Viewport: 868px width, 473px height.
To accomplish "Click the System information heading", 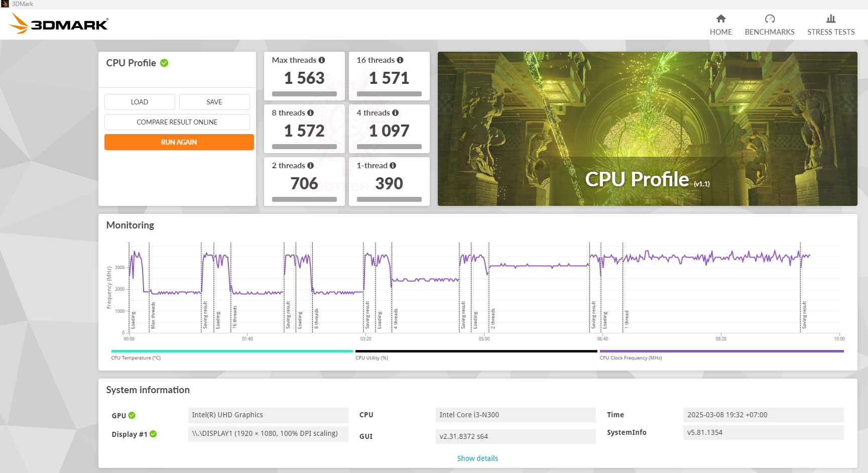I will coord(148,390).
